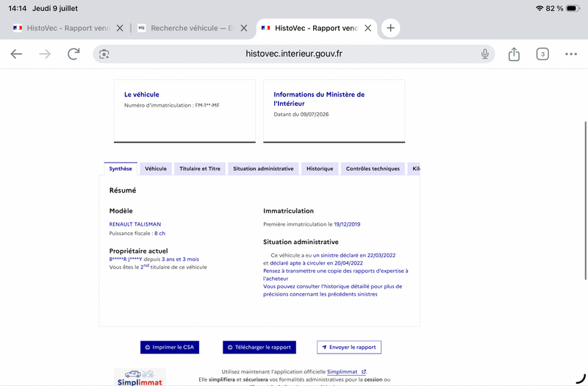Click 'un sinistre déclaré en 22/03/2022' text
Viewport: 588px width, 386px height.
(x=354, y=255)
